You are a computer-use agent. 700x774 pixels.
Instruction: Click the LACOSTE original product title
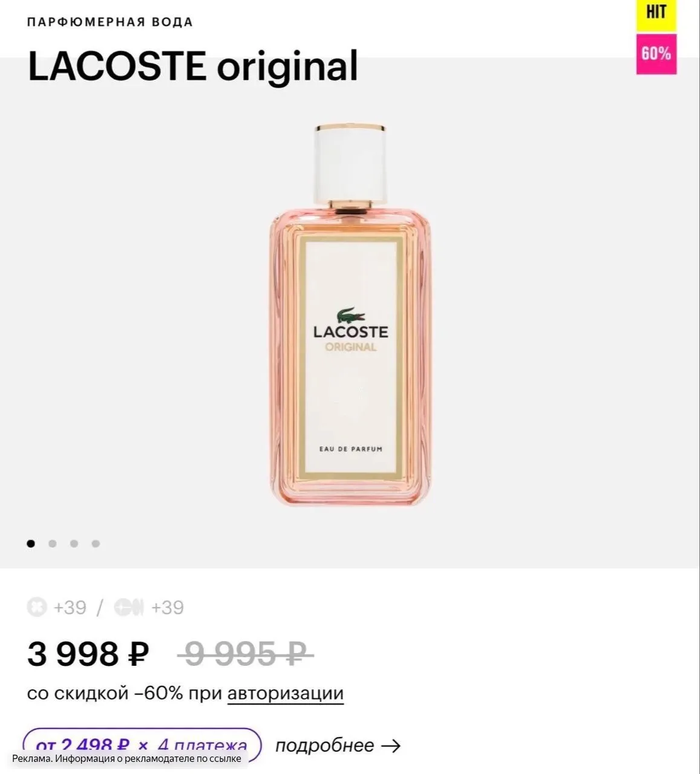tap(193, 66)
